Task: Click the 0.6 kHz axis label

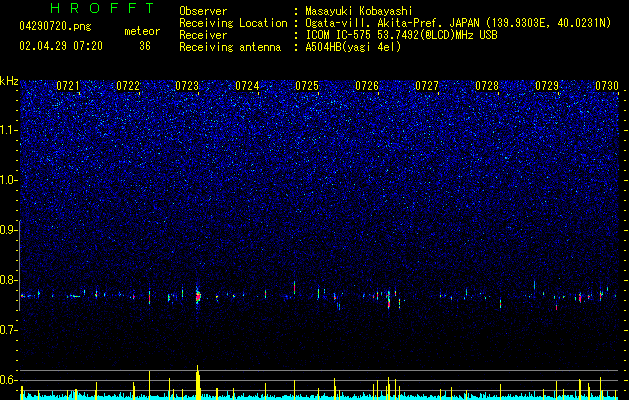Action: click(x=8, y=380)
